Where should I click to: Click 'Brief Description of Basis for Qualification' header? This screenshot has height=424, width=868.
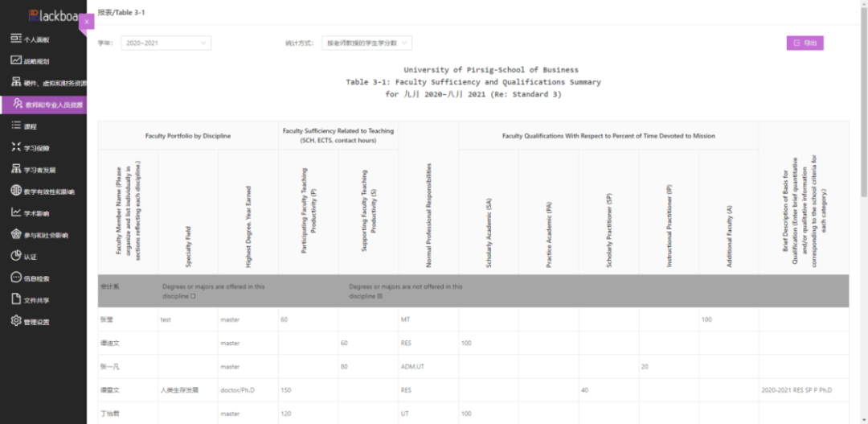804,198
